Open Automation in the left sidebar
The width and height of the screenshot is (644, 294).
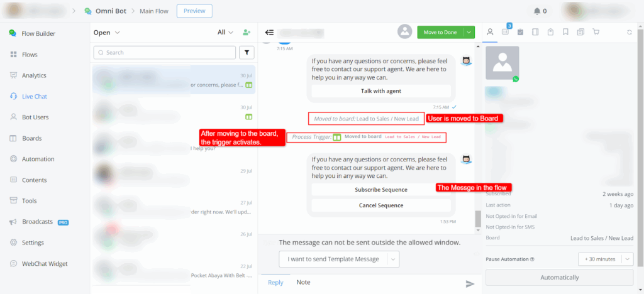38,159
